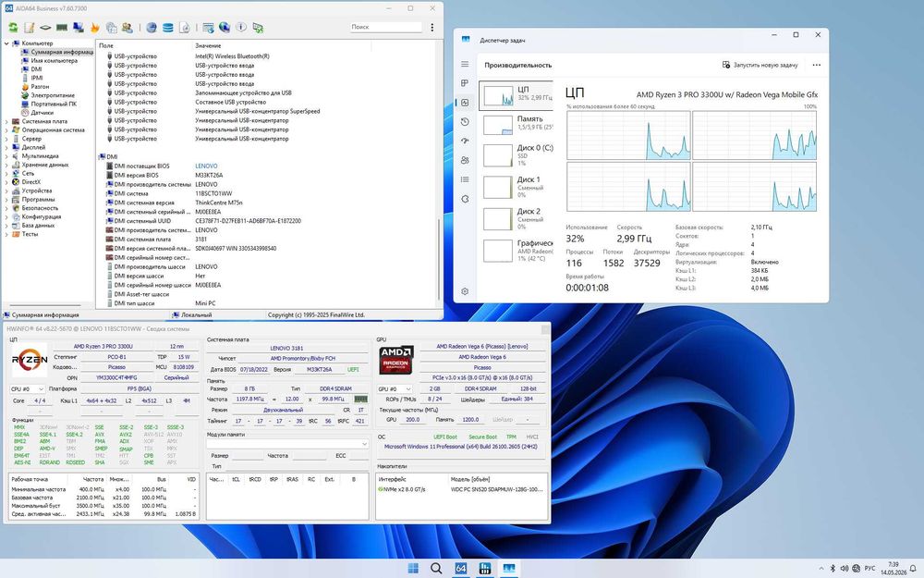Screen dimensions: 924x578
Task: Click the globe with monitor icon in AIDA64
Action: [225, 27]
